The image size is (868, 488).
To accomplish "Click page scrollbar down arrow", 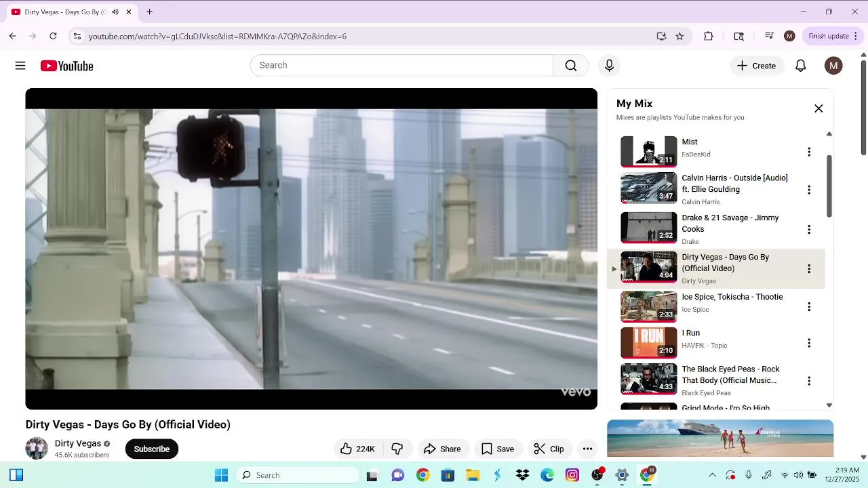I will [863, 457].
